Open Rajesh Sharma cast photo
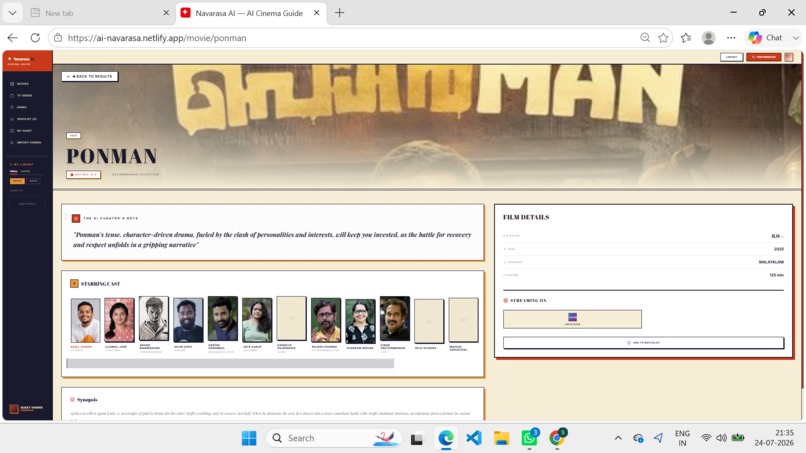806x453 pixels. pyautogui.click(x=326, y=320)
